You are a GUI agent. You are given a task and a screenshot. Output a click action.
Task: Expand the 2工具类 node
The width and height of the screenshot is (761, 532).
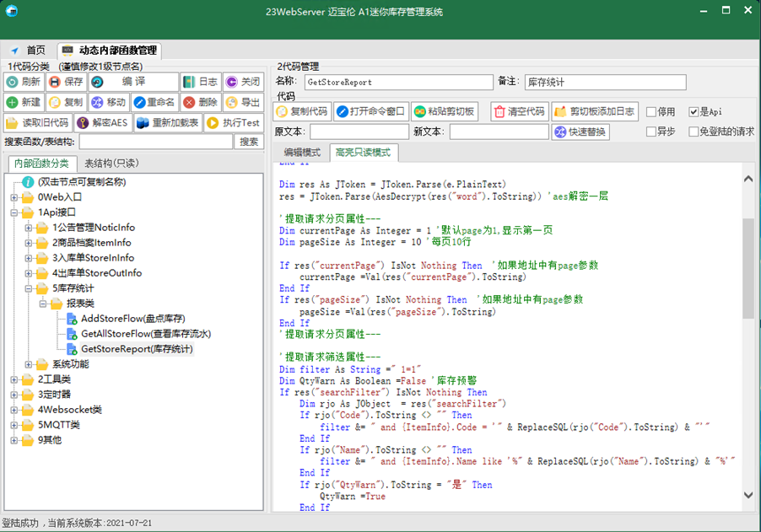pyautogui.click(x=14, y=379)
